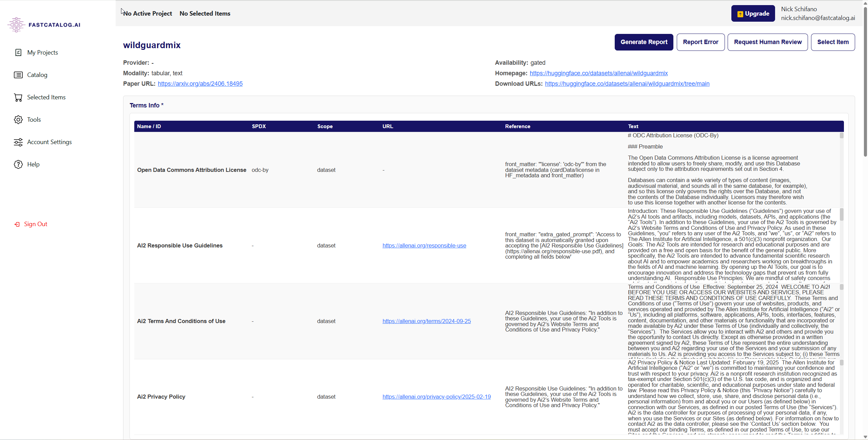Click the 'odc-by' SPDX value
The width and height of the screenshot is (868, 440).
pyautogui.click(x=260, y=170)
